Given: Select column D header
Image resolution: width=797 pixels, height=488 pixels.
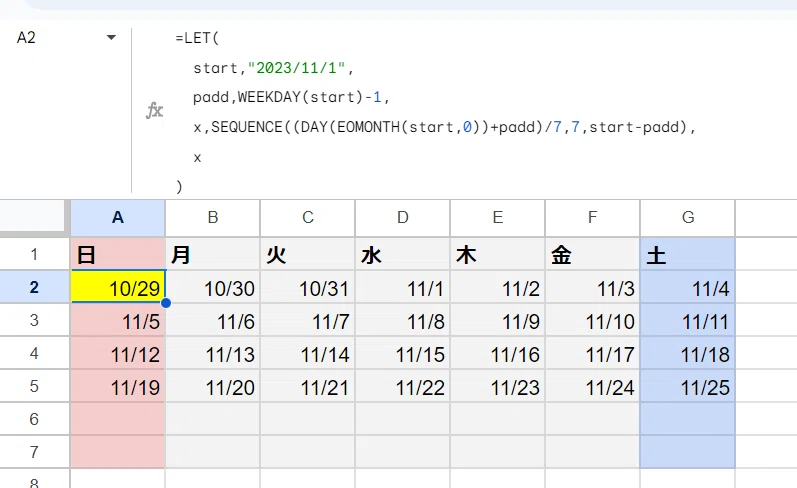Looking at the screenshot, I should pos(403,218).
